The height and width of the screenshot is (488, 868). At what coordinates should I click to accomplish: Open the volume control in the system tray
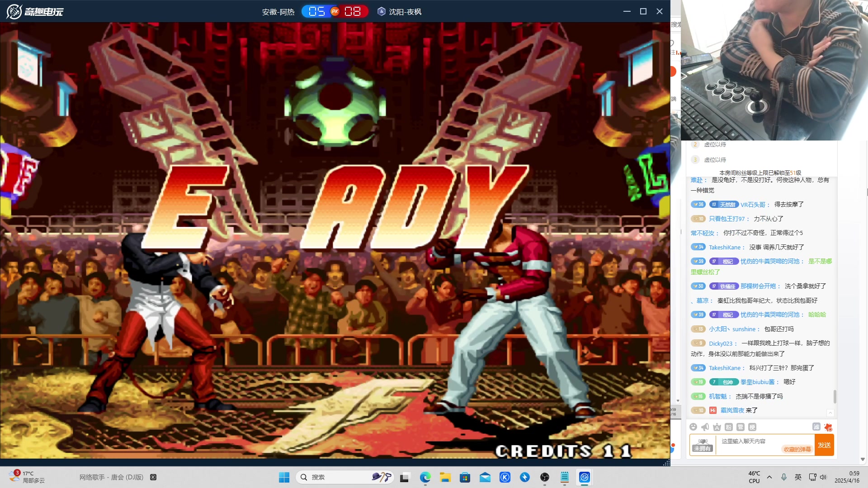pos(823,477)
